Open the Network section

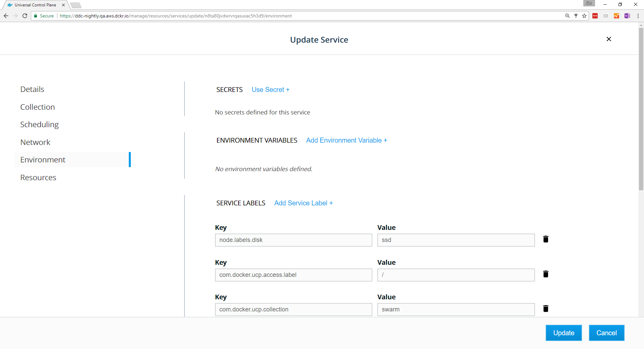point(35,142)
